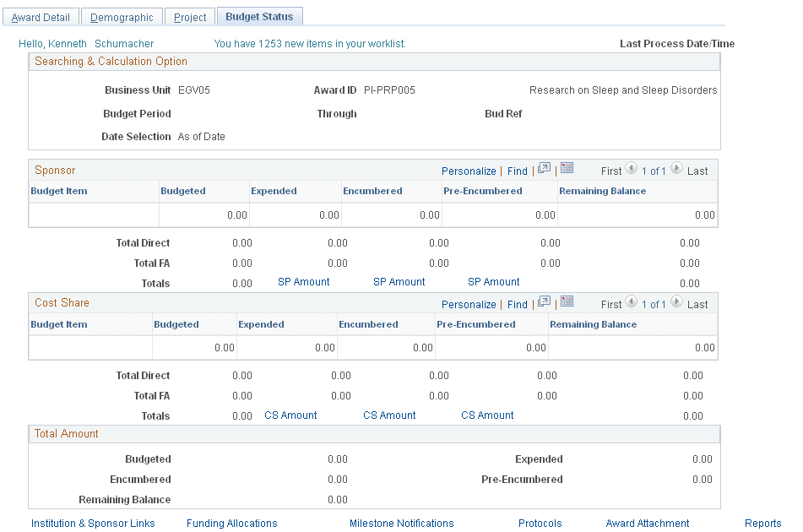Download the Sponsor grid to spreadsheet
Image resolution: width=803 pixels, height=532 pixels.
[567, 171]
